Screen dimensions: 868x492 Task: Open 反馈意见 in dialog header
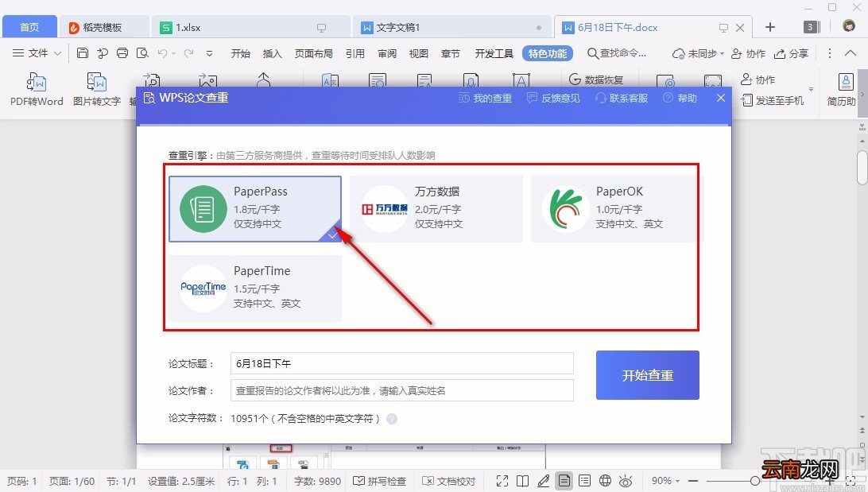point(553,98)
